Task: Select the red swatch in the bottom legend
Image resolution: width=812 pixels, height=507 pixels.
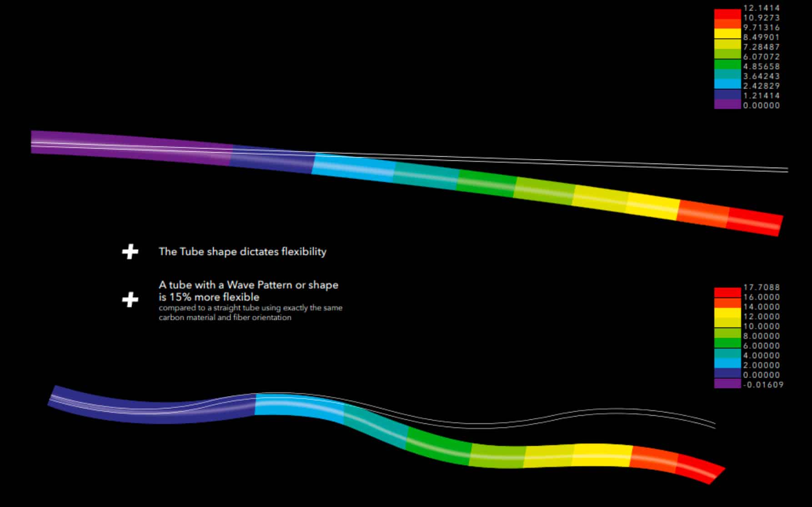Action: point(727,293)
